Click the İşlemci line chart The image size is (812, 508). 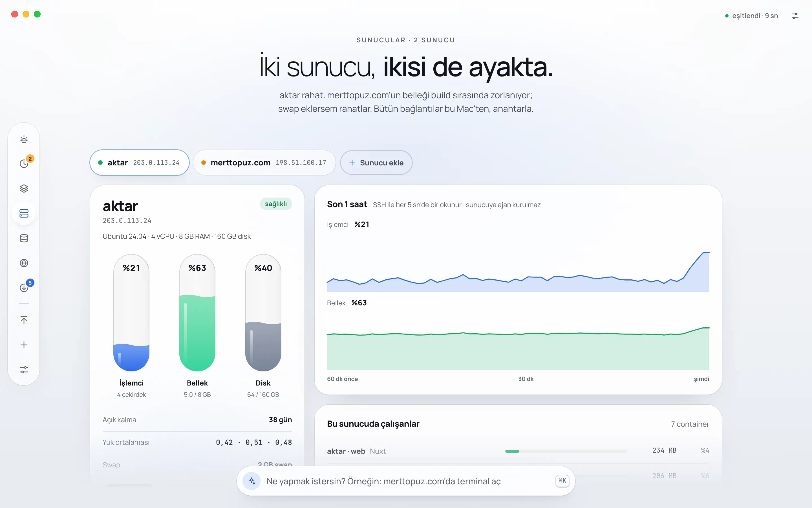pyautogui.click(x=518, y=271)
